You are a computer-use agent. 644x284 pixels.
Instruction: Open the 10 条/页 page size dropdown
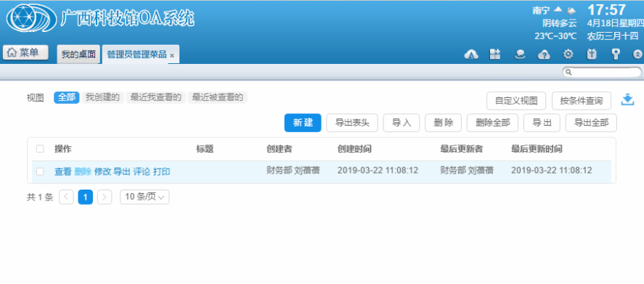pyautogui.click(x=144, y=197)
